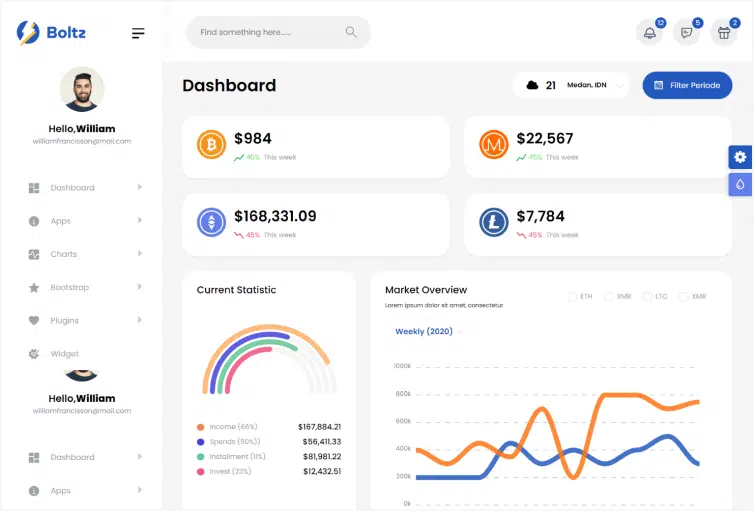Open the gift box icon
754x511 pixels.
724,33
